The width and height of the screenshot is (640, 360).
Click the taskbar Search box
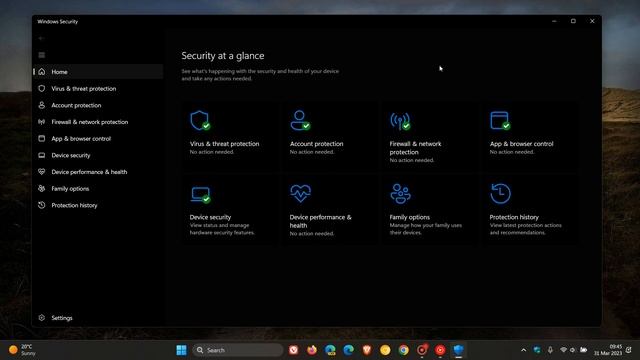[x=238, y=350]
